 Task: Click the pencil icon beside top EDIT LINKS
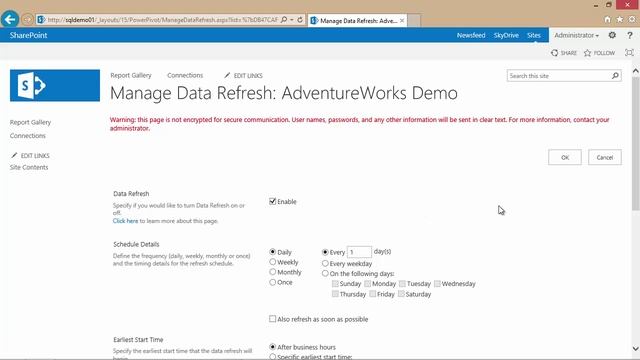[x=227, y=75]
